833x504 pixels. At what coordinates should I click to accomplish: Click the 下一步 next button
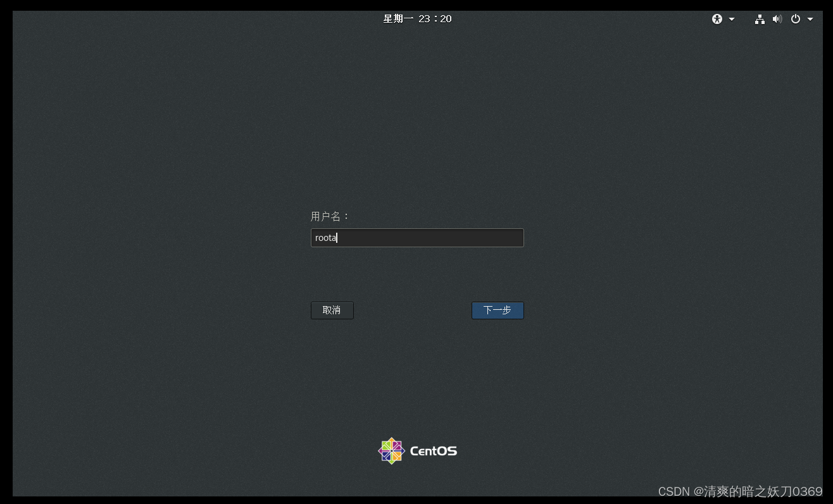(498, 310)
